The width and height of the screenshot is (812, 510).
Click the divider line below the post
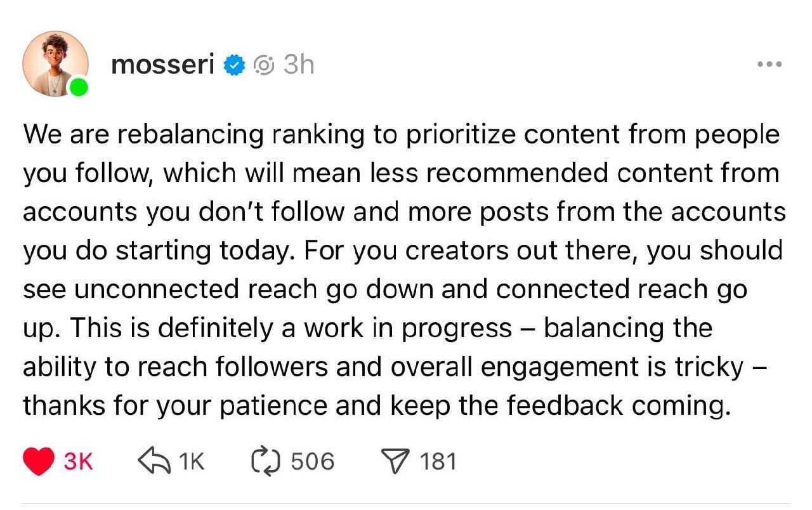[406, 504]
